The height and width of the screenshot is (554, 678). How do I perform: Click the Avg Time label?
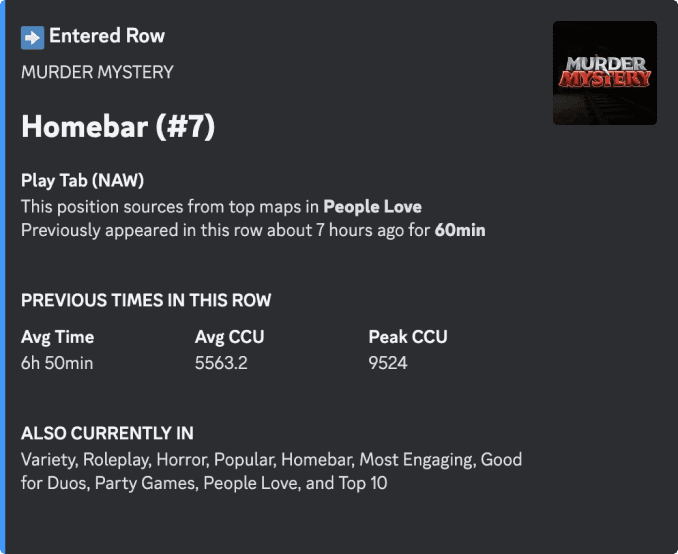coord(58,337)
